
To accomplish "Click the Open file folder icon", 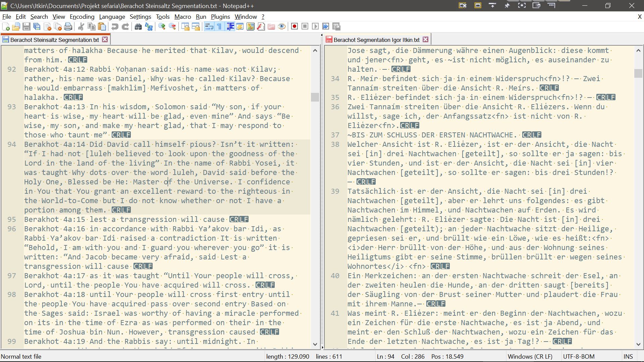I will click(16, 26).
